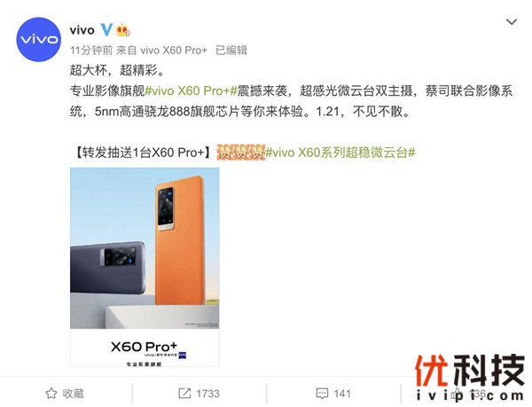The height and width of the screenshot is (407, 532).
Task: Expand the post options chevron
Action: click(512, 22)
